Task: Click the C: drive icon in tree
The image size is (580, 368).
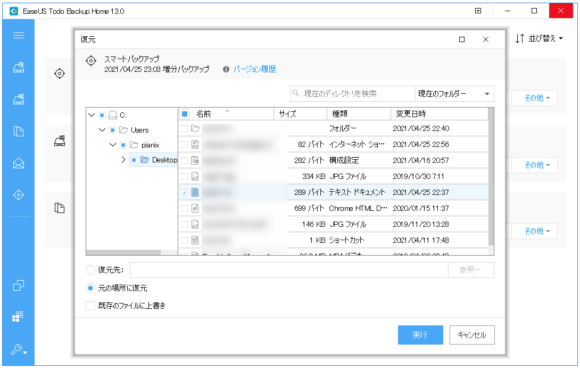Action: [x=113, y=115]
